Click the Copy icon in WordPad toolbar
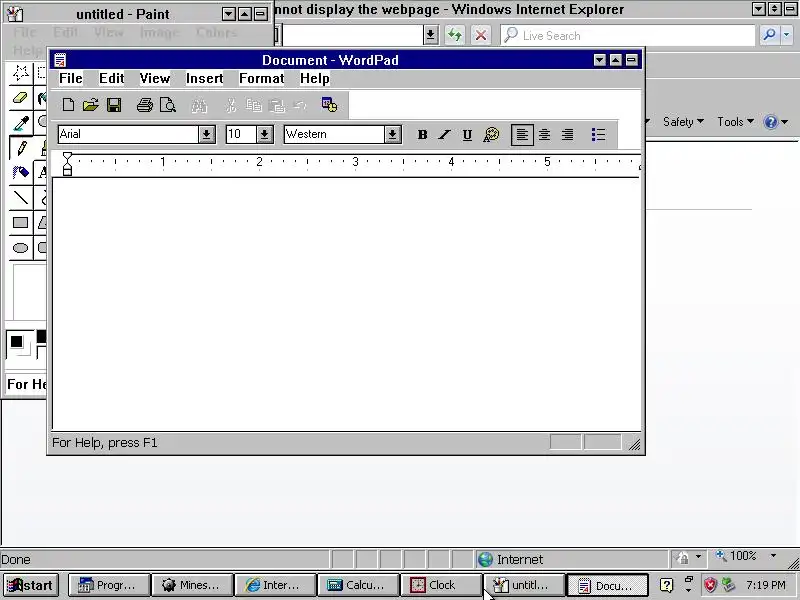This screenshot has height=600, width=800. [x=254, y=106]
